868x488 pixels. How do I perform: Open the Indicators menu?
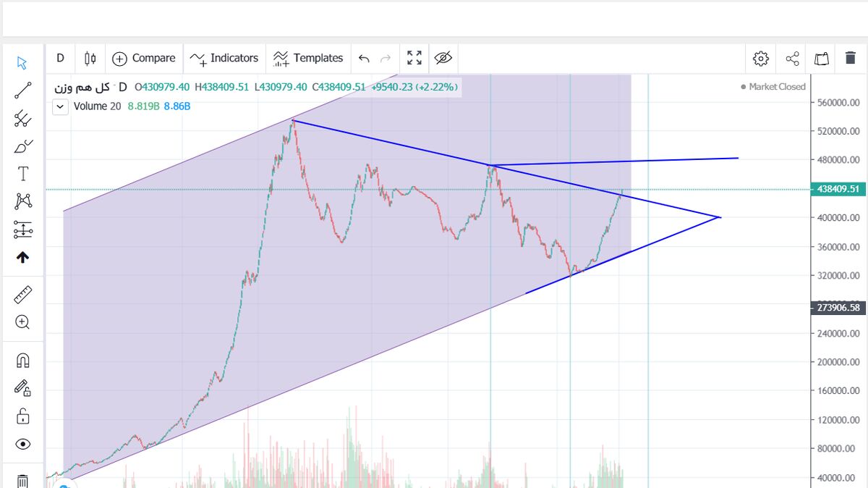point(224,58)
